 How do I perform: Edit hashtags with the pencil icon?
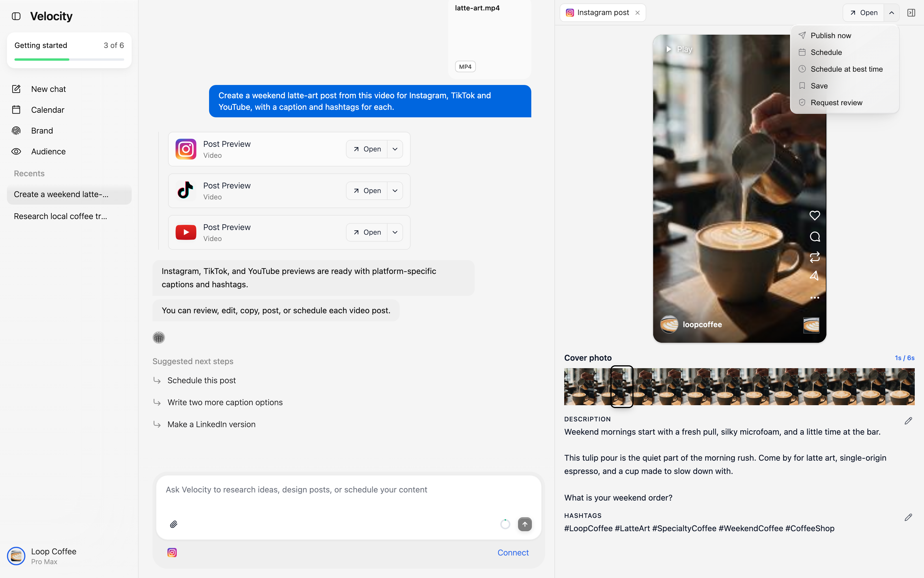(x=908, y=517)
